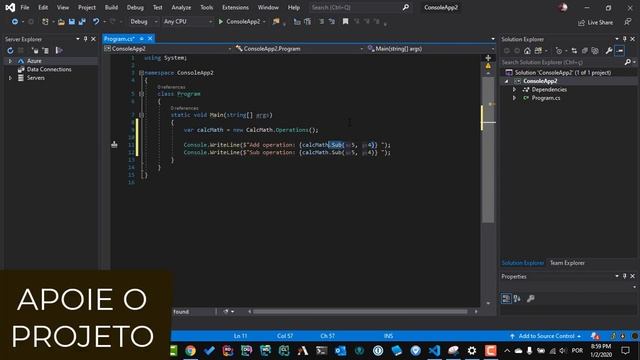Toggle Preview Selected Items in Solution Explorer

(620, 51)
